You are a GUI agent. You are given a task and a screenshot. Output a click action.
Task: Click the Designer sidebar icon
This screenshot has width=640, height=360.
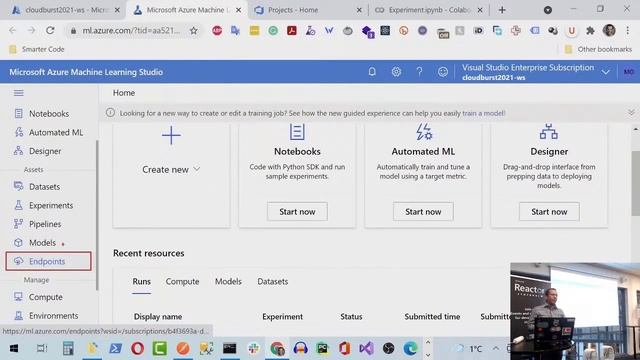pyautogui.click(x=18, y=151)
